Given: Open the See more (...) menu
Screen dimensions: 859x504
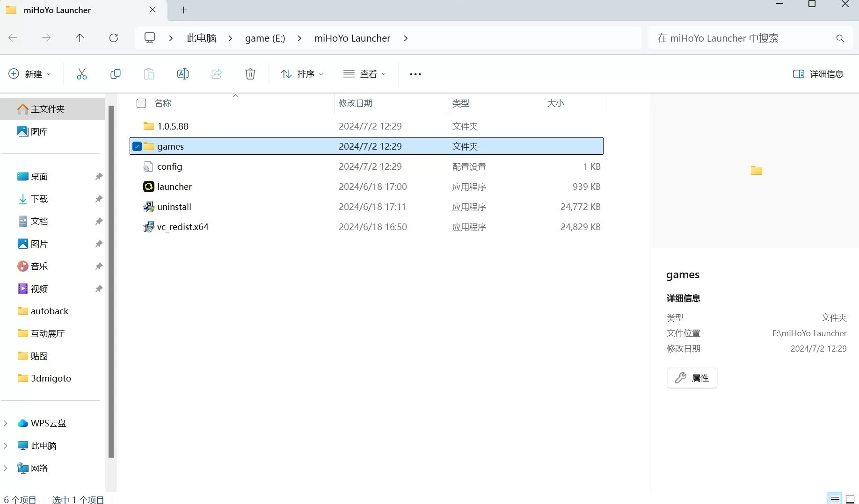Looking at the screenshot, I should (x=415, y=74).
